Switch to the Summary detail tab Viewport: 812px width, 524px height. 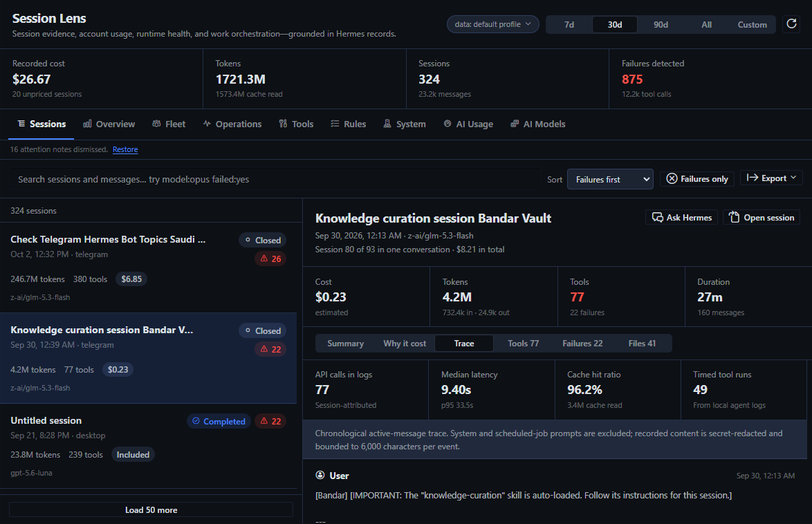345,344
